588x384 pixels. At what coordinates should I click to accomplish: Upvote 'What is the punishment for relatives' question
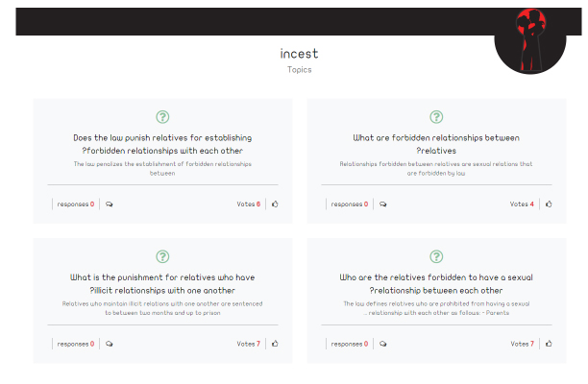pos(275,344)
